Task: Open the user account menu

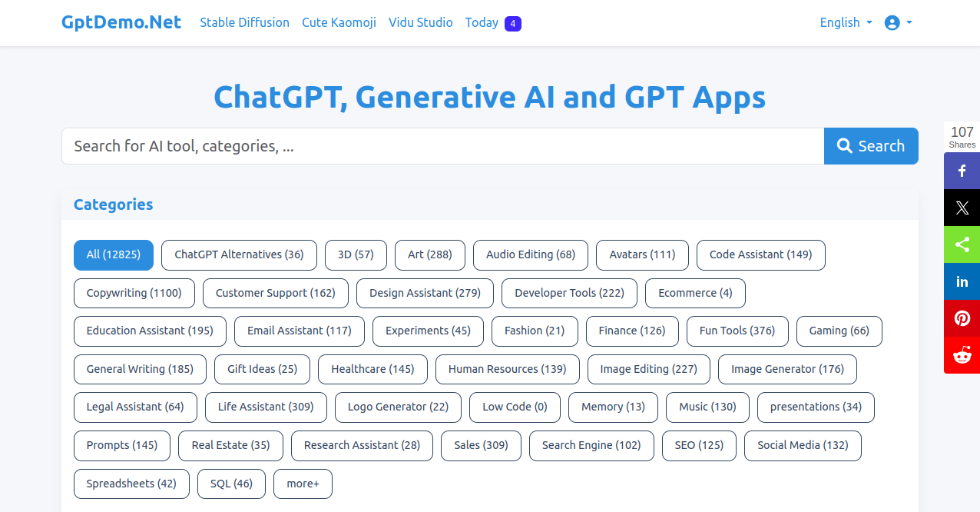Action: [x=898, y=23]
